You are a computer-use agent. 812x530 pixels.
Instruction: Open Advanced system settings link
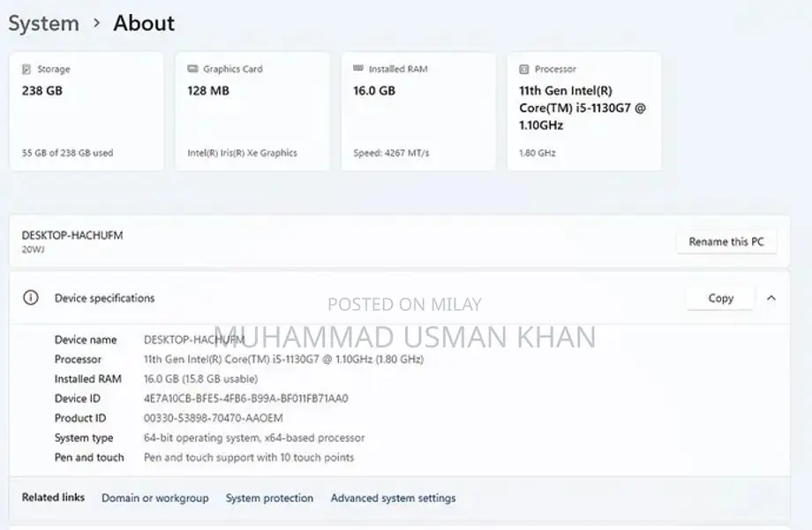[393, 498]
